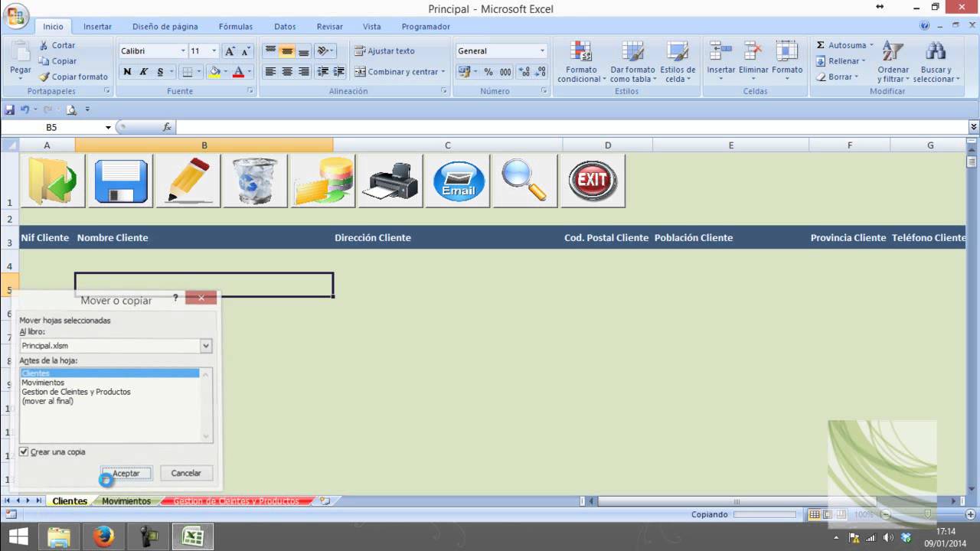Screen dimensions: 980x551
Task: Uncheck the Crear una copia checkbox
Action: click(24, 452)
